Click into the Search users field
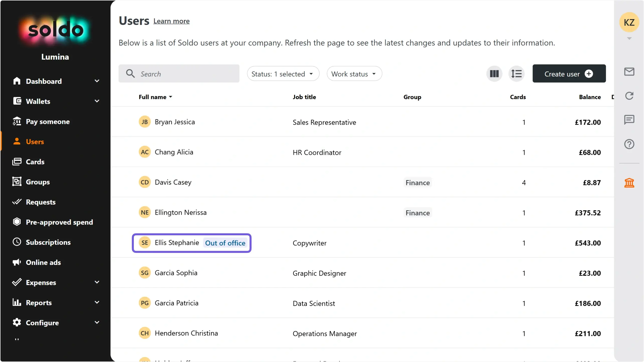The width and height of the screenshot is (644, 362). [179, 74]
